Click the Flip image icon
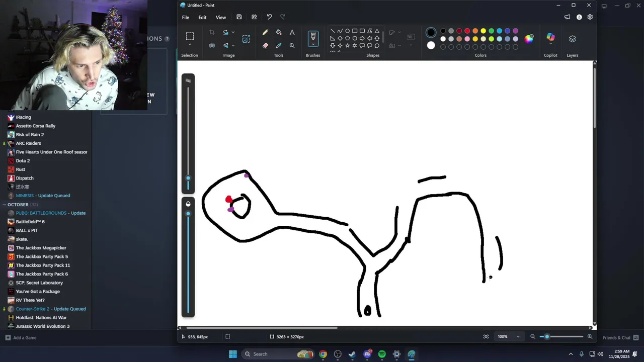The height and width of the screenshot is (362, 644). [x=225, y=45]
